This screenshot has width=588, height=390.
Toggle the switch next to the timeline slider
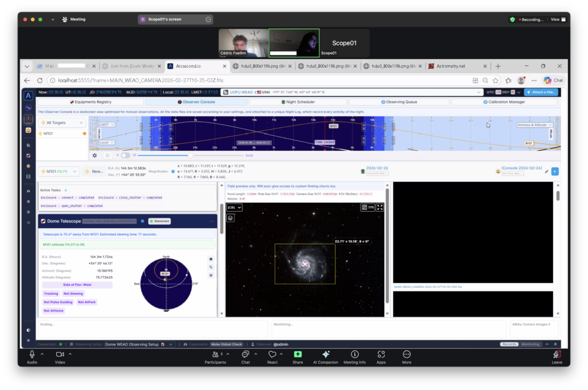[125, 155]
